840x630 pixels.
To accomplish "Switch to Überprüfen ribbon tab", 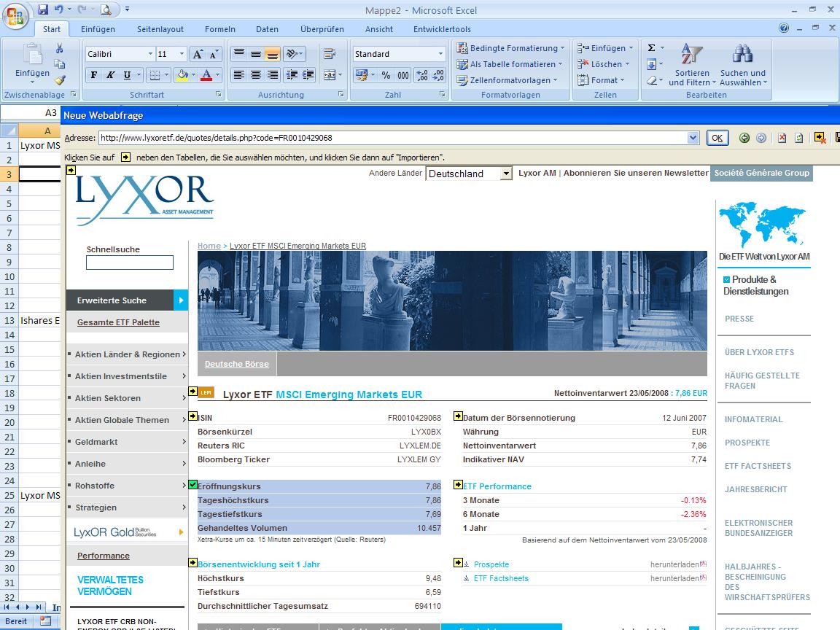I will 322,29.
